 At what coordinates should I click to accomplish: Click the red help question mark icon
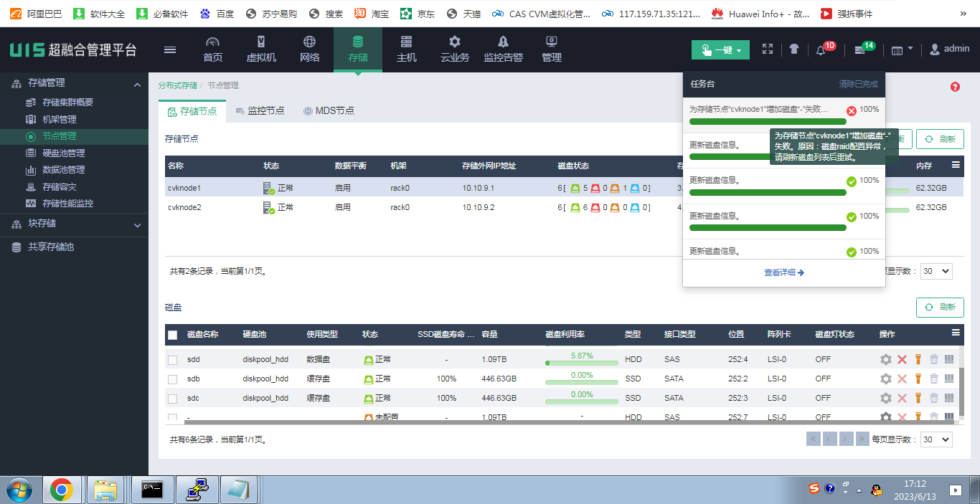[x=955, y=87]
